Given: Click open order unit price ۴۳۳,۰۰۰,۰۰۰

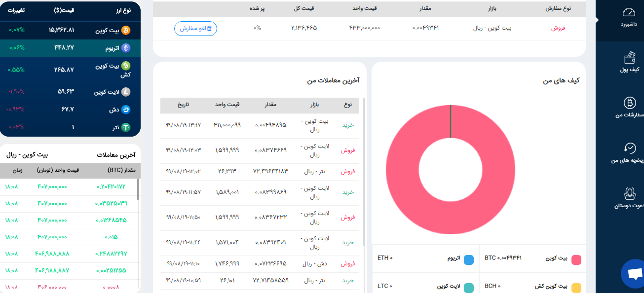Looking at the screenshot, I should pos(364,28).
